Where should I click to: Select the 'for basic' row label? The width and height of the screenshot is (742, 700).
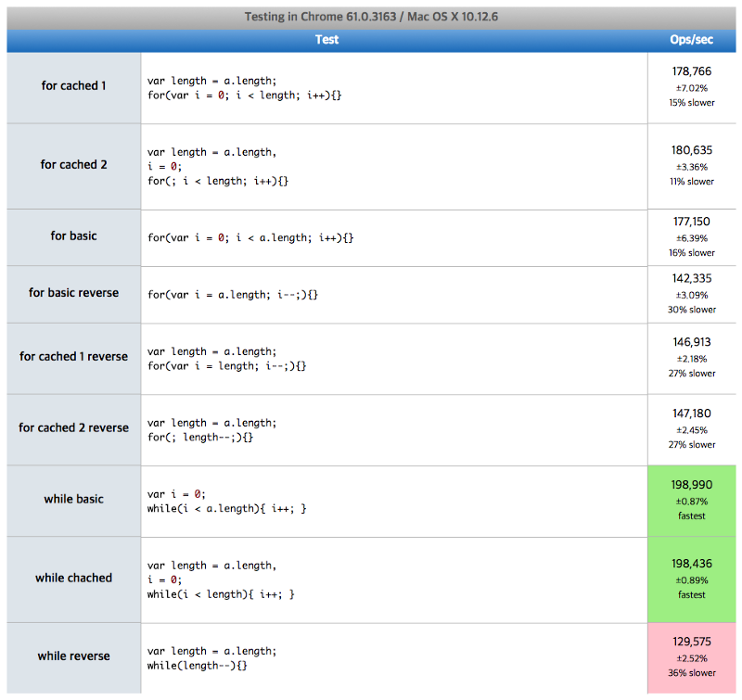pyautogui.click(x=73, y=236)
